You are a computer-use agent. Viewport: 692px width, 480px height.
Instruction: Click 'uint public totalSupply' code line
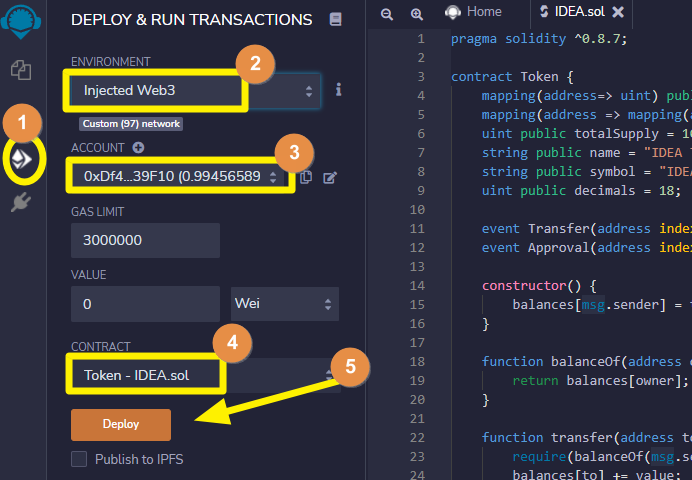[x=586, y=134]
